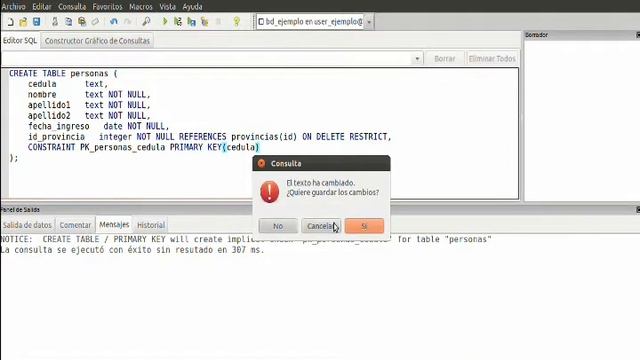Select the Mensajes tab
This screenshot has height=360, width=640.
coord(114,224)
